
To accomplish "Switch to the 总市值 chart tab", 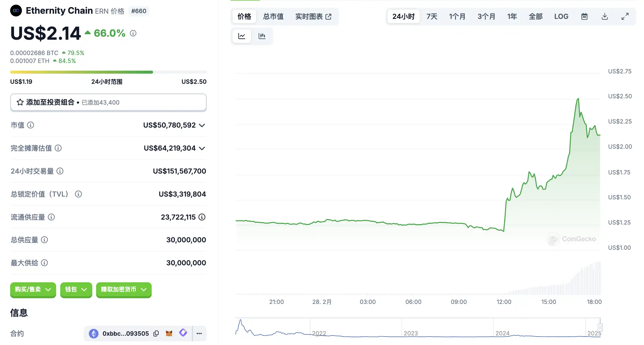I will (x=273, y=16).
